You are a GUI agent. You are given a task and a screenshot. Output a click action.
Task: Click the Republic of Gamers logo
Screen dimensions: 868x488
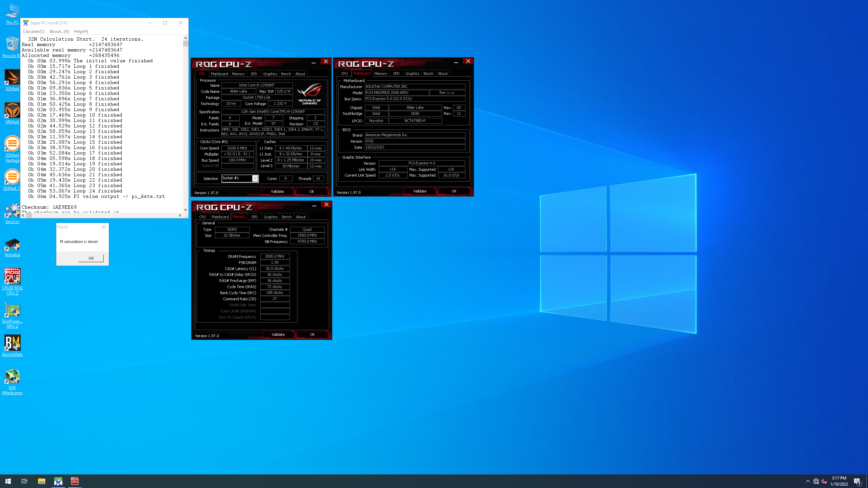pyautogui.click(x=310, y=94)
